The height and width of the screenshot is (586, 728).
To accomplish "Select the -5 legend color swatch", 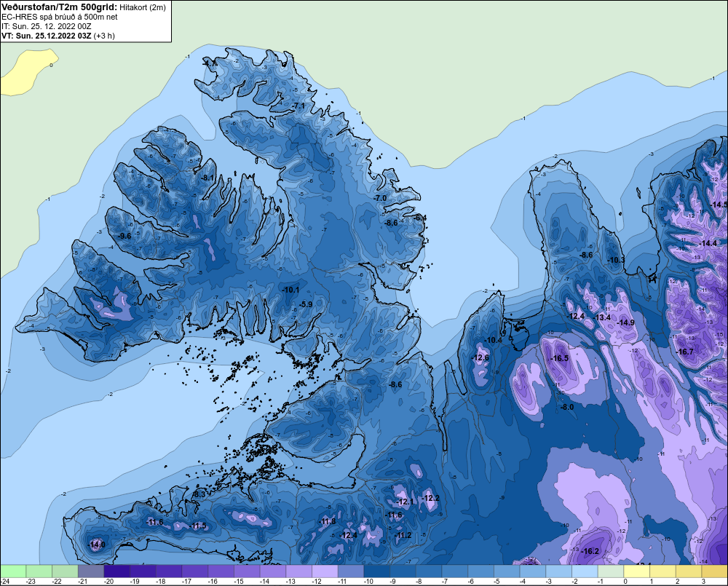I will [x=507, y=571].
